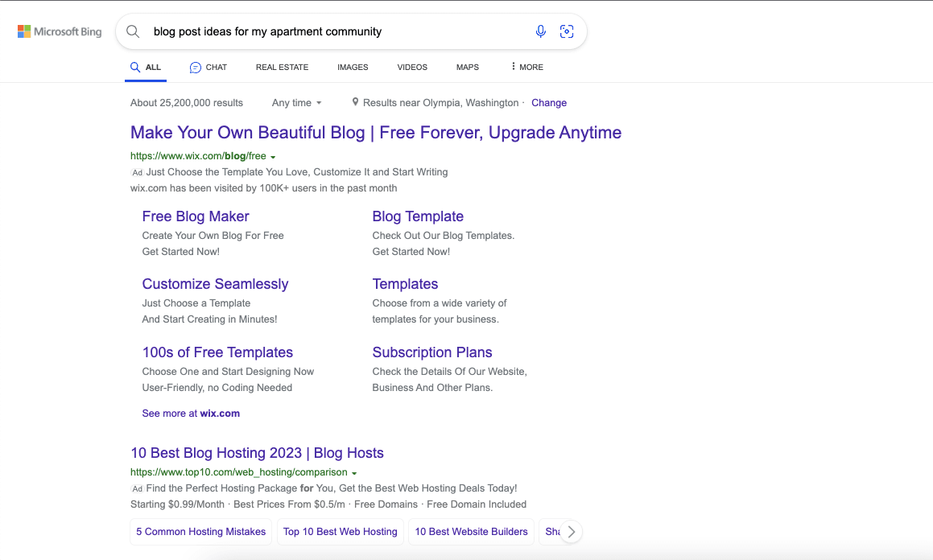Click the 5 Common Hosting Mistakes chip

point(201,532)
